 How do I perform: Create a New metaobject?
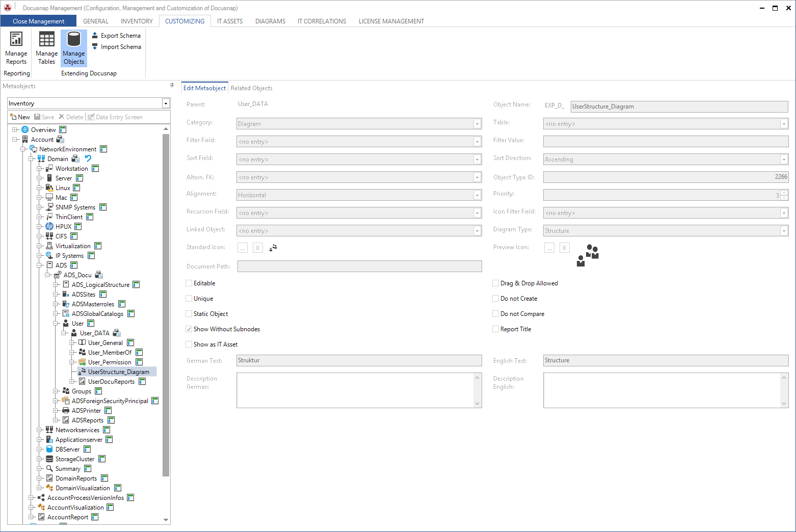(20, 117)
